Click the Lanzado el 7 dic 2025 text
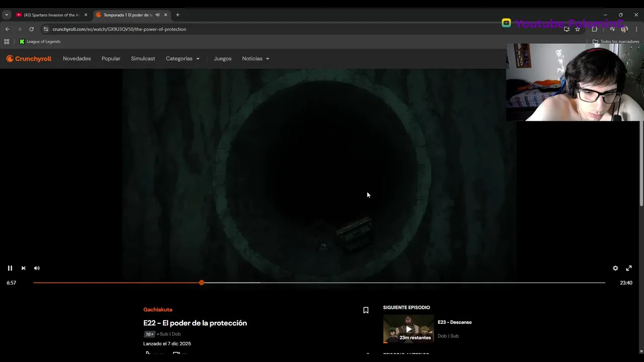The height and width of the screenshot is (362, 644). (167, 344)
